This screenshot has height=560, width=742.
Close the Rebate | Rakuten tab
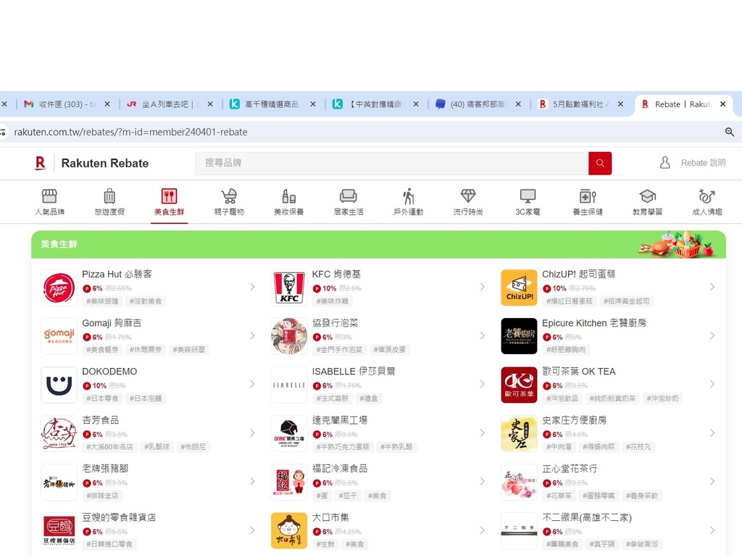[722, 104]
